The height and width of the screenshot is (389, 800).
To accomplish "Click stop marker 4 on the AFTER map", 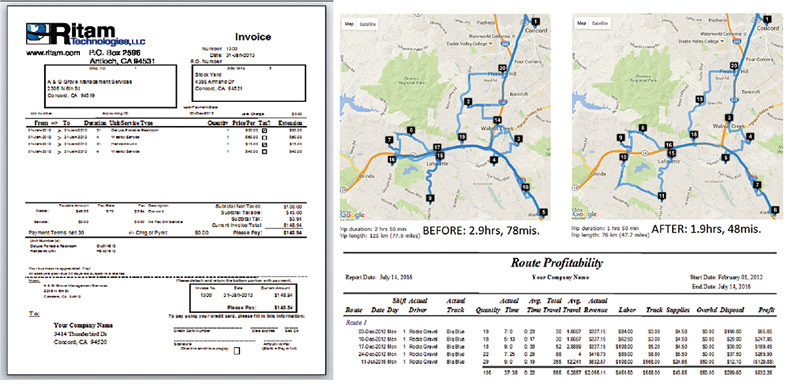I will tap(749, 136).
